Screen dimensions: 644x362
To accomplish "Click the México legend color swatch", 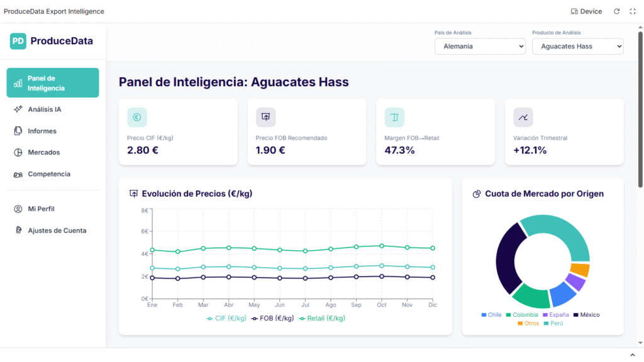I will pyautogui.click(x=575, y=315).
